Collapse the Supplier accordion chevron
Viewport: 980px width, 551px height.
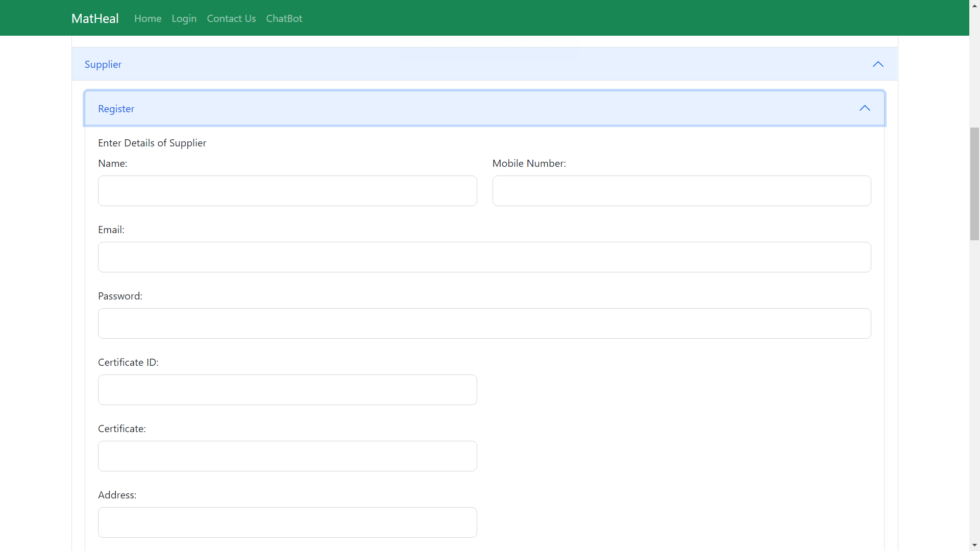coord(877,64)
